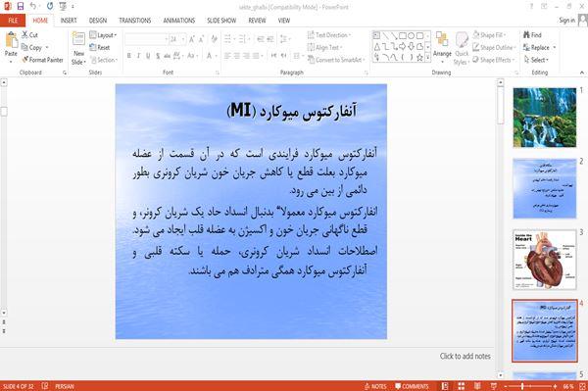Select Normal view icon in status bar
The width and height of the screenshot is (588, 391).
(x=445, y=386)
